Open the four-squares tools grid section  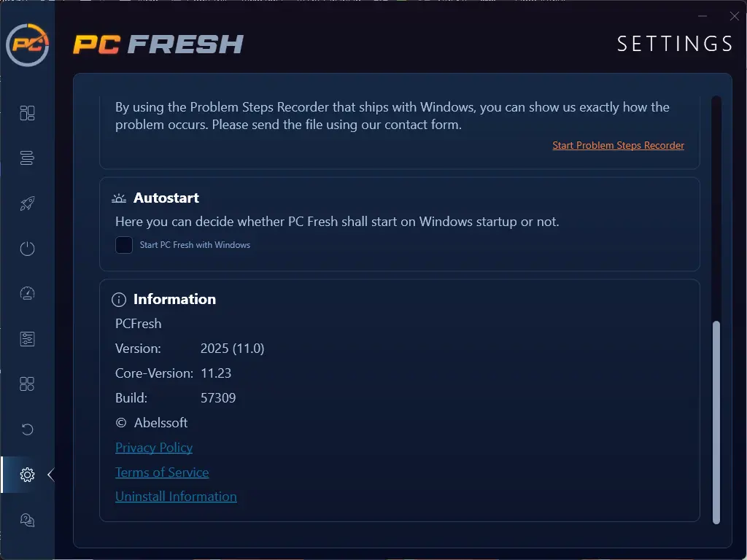27,384
